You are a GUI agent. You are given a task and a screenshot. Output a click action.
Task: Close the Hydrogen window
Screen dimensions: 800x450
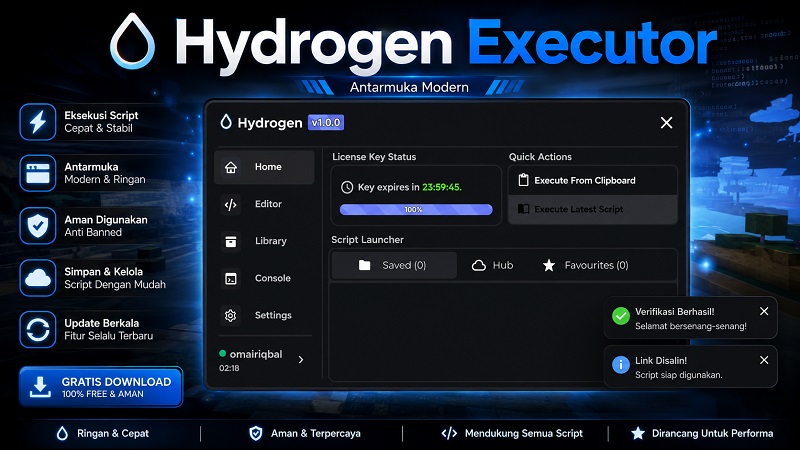666,122
